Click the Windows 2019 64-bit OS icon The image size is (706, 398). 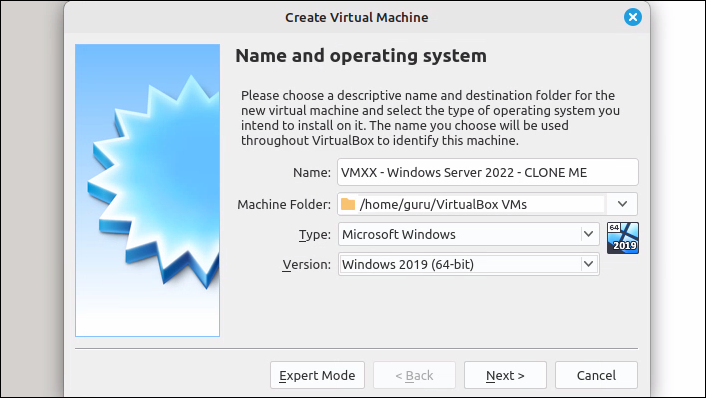click(623, 238)
